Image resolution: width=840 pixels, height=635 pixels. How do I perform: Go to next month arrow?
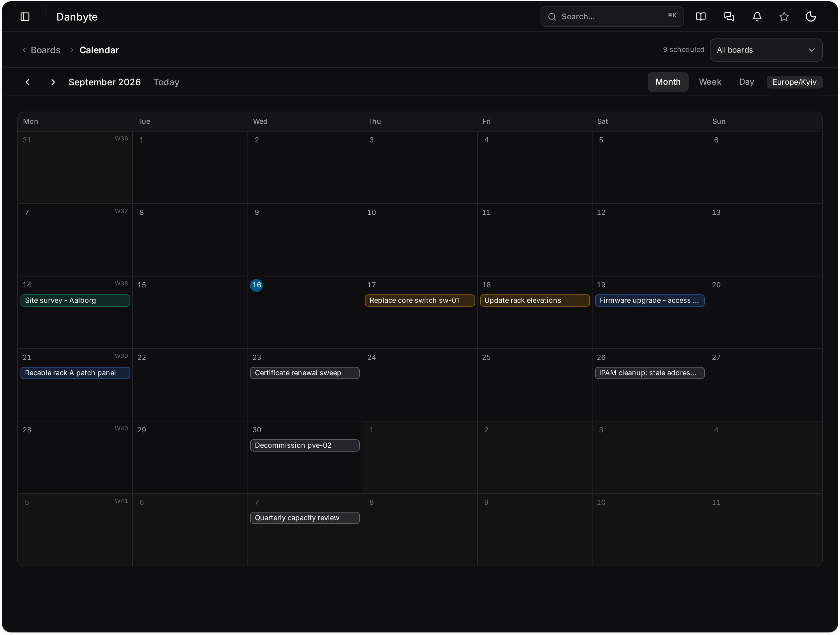click(x=53, y=82)
